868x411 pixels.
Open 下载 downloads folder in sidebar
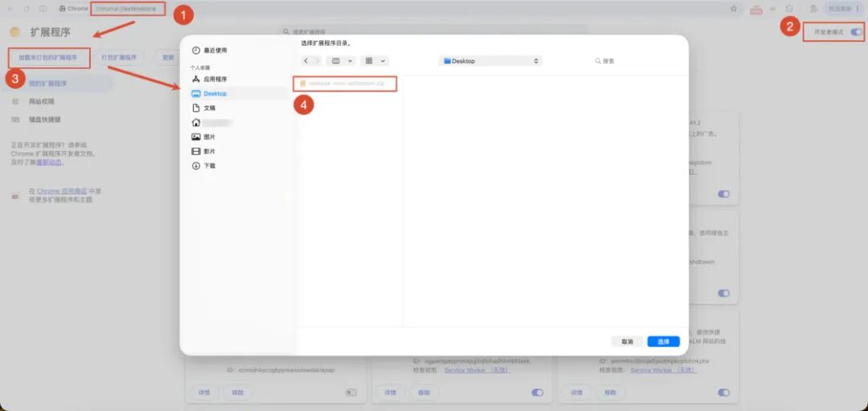pos(203,165)
